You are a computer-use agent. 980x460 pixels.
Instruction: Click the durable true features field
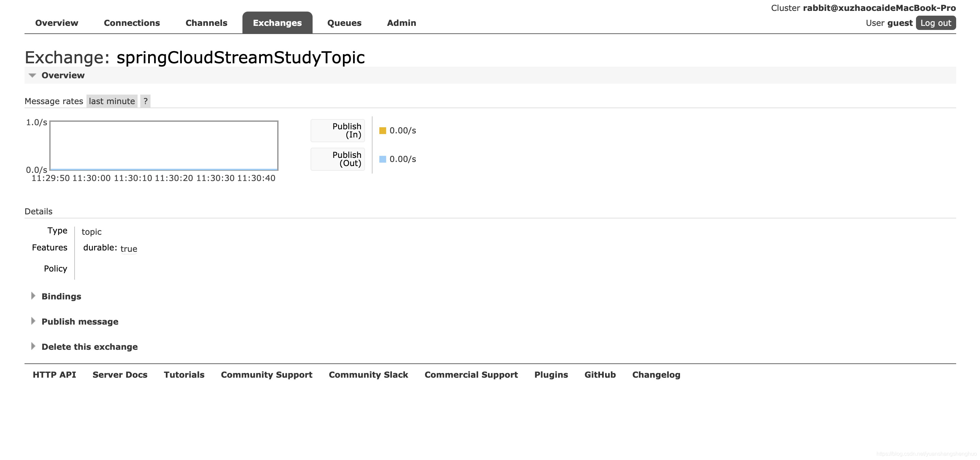coord(109,248)
